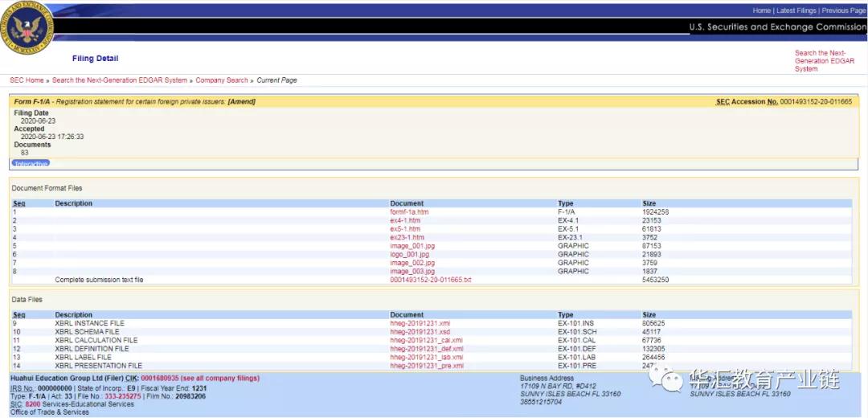Screen dimensions: 868x418
Task: Go to Previous Page link
Action: pos(844,10)
